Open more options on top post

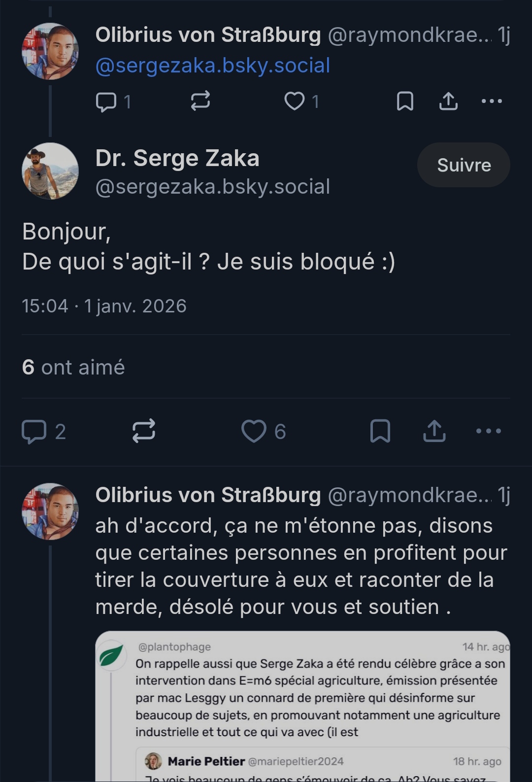click(x=492, y=101)
